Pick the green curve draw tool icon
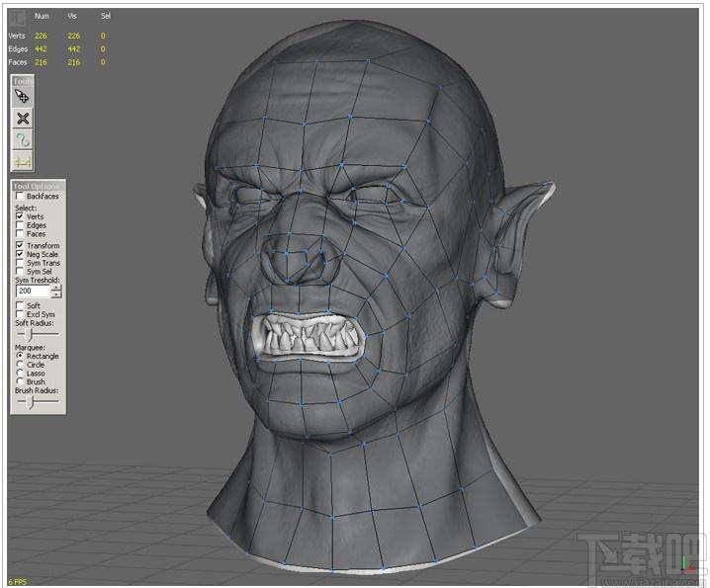 click(x=22, y=140)
